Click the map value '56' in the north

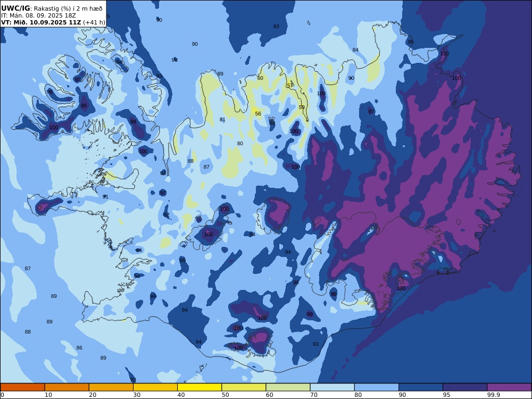pyautogui.click(x=258, y=114)
